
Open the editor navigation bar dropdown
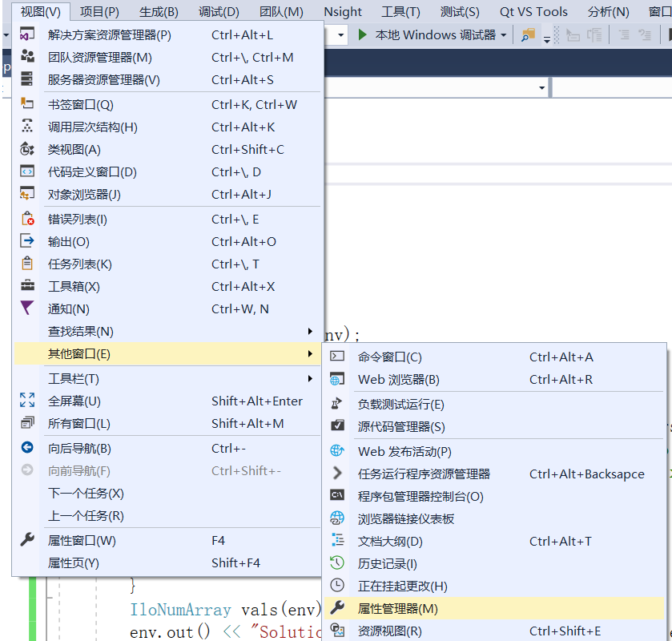[542, 87]
